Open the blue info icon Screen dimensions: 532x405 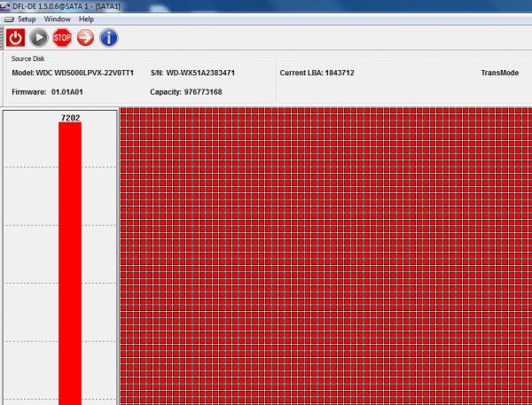pyautogui.click(x=109, y=37)
